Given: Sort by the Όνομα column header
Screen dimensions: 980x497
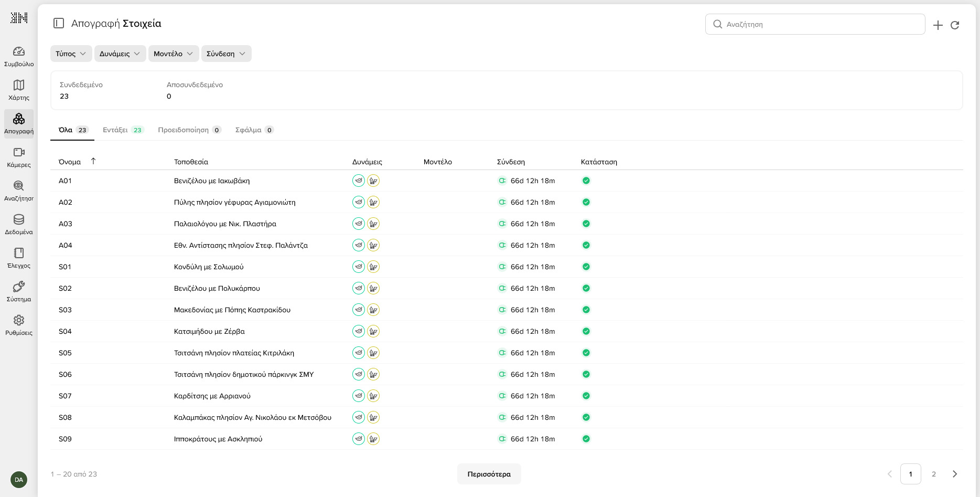Looking at the screenshot, I should click(70, 162).
